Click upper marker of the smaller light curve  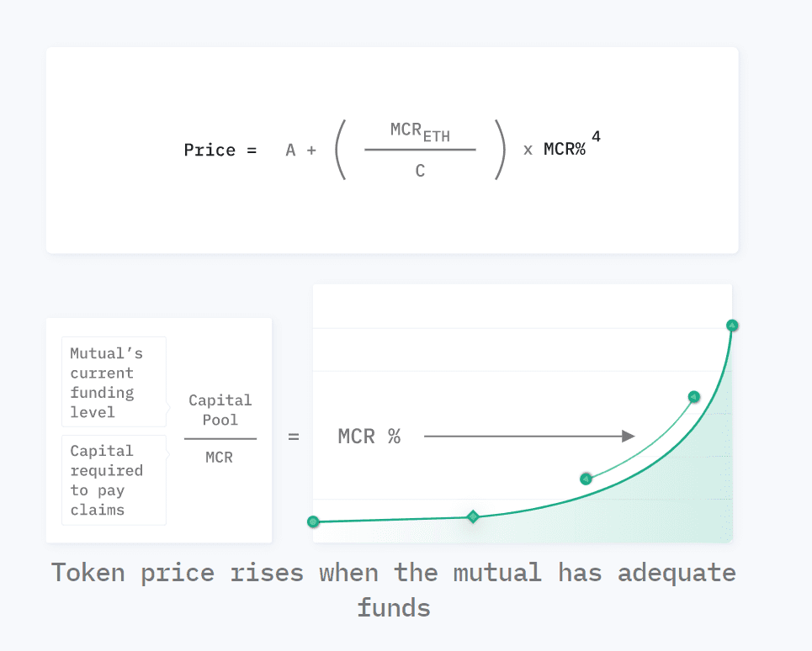pos(694,397)
